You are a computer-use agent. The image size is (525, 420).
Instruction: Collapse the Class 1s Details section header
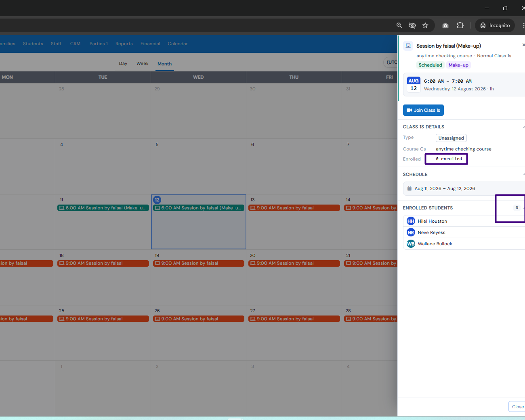pyautogui.click(x=464, y=127)
